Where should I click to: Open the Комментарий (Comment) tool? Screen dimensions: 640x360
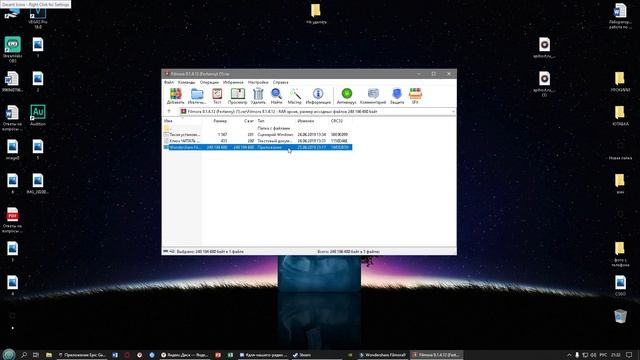[373, 96]
